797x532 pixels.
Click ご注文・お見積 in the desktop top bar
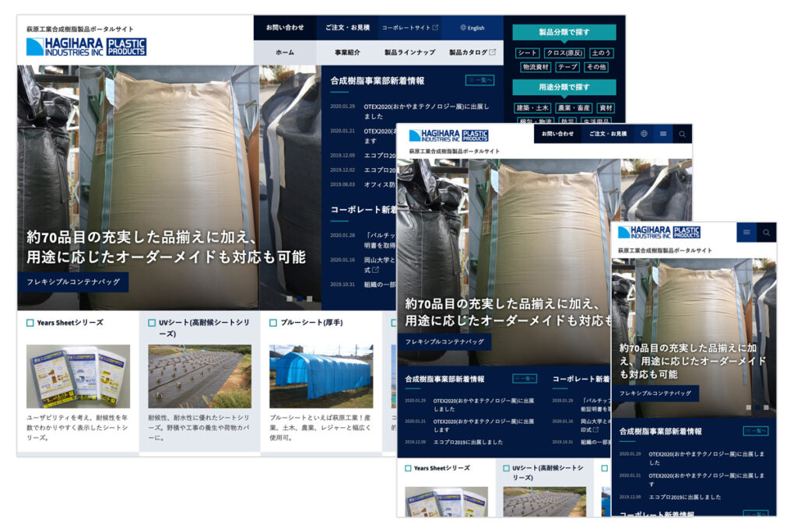pyautogui.click(x=347, y=28)
